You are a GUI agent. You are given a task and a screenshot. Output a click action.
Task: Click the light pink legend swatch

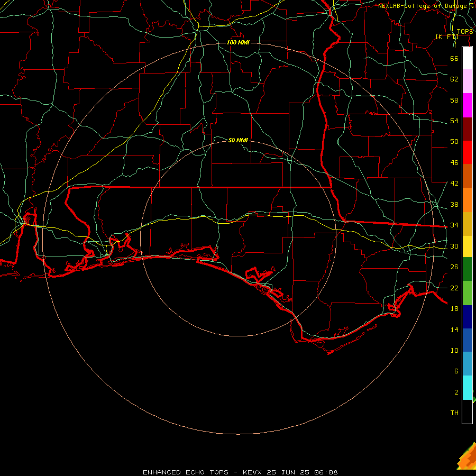pyautogui.click(x=467, y=81)
